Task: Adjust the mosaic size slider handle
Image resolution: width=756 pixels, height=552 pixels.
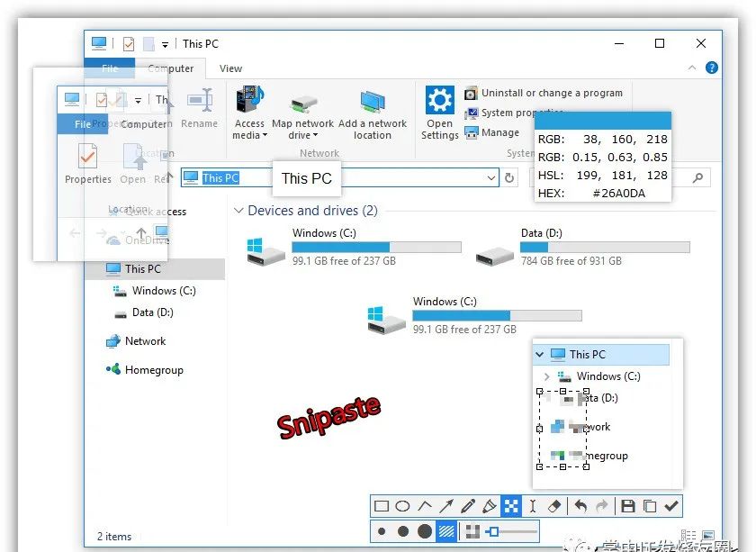Action: [494, 531]
